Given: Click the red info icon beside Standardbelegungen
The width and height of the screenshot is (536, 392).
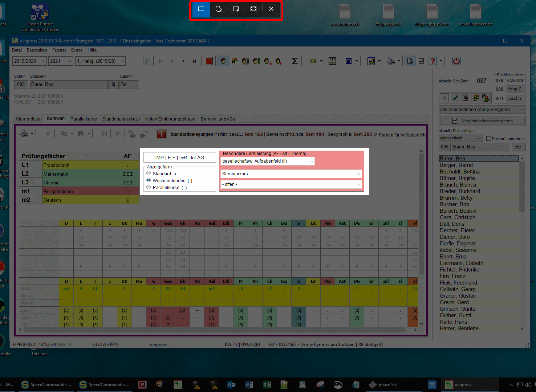Looking at the screenshot, I should coord(161,134).
